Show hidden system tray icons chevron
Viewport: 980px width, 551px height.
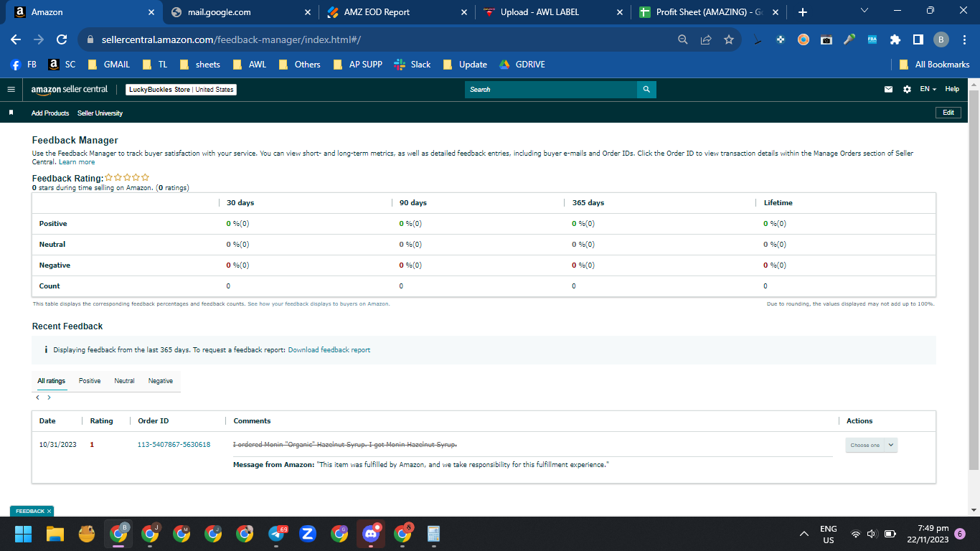(x=805, y=534)
